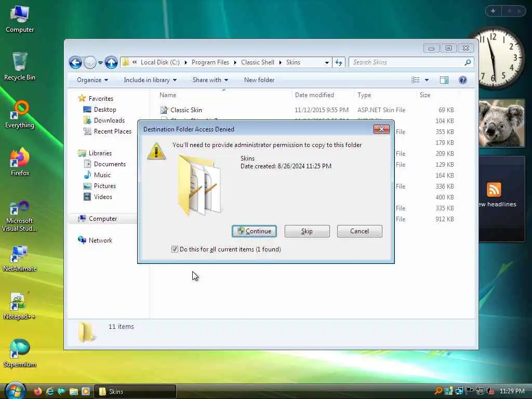Uncheck 'Do this for all current items'
The height and width of the screenshot is (399, 532).
pos(175,249)
